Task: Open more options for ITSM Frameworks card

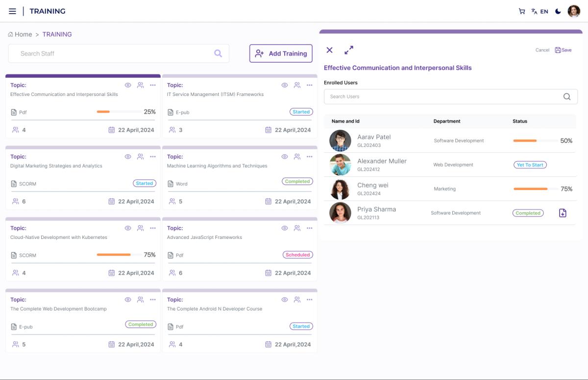Action: (310, 85)
